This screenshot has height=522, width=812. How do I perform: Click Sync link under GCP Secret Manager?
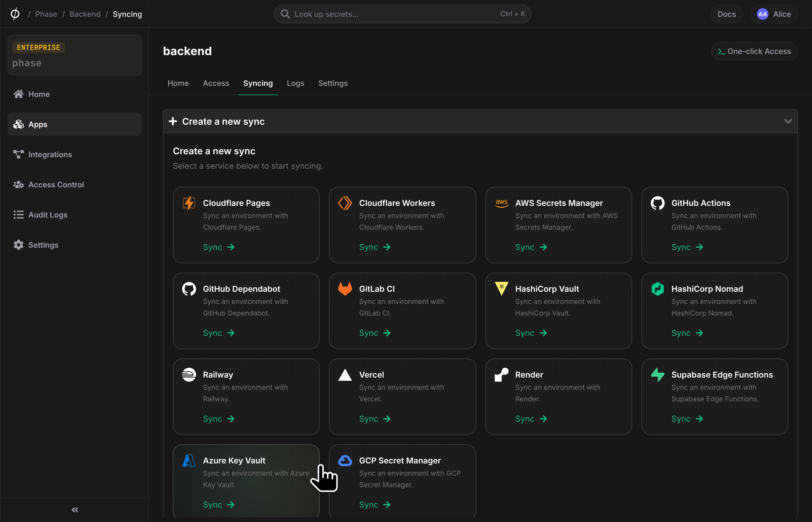click(x=375, y=504)
